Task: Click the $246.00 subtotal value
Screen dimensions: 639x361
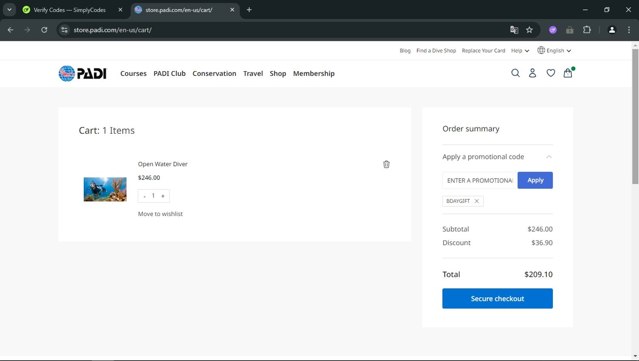Action: [540, 229]
